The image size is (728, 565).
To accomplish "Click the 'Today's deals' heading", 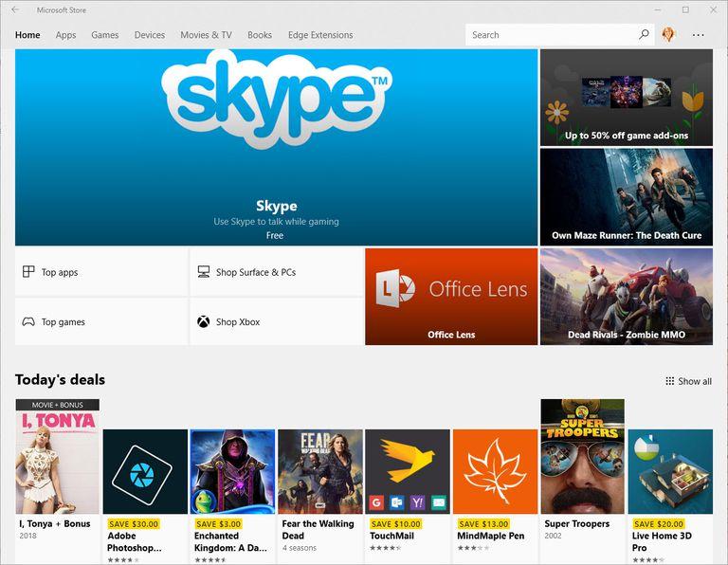I will [60, 380].
